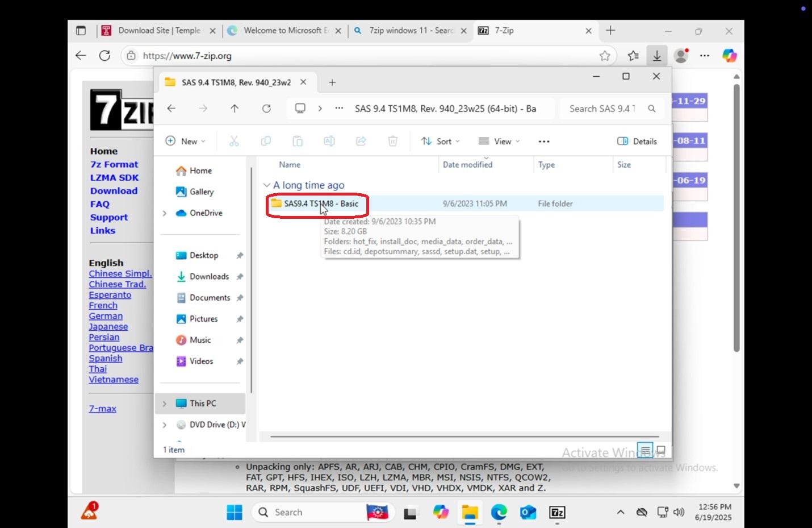Open the View dropdown in File Explorer
The image size is (812, 528).
[x=499, y=142]
